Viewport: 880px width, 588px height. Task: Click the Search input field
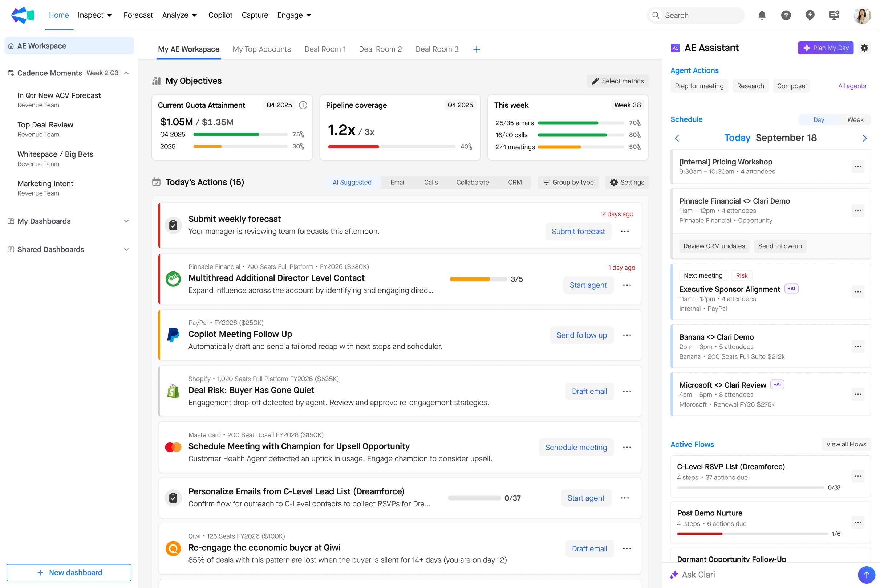[696, 15]
